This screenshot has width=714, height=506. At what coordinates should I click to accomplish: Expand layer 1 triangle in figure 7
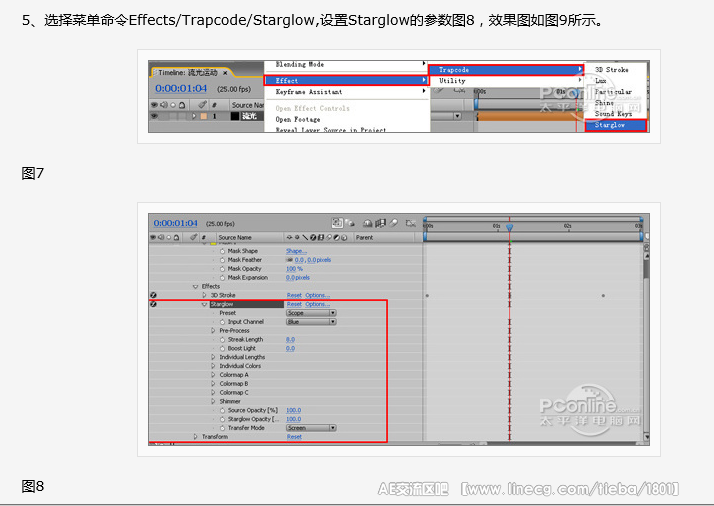click(x=194, y=116)
